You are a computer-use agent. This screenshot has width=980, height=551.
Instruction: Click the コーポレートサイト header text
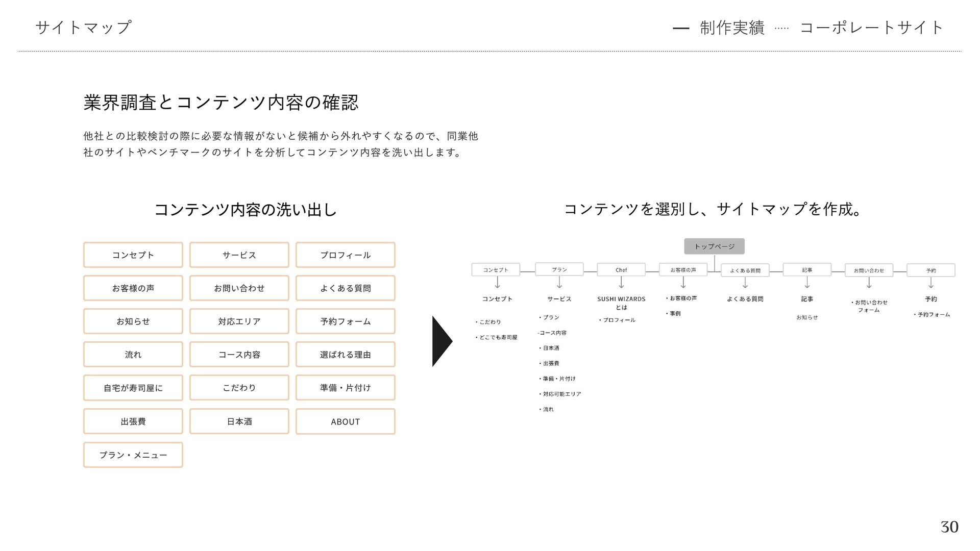pyautogui.click(x=871, y=28)
